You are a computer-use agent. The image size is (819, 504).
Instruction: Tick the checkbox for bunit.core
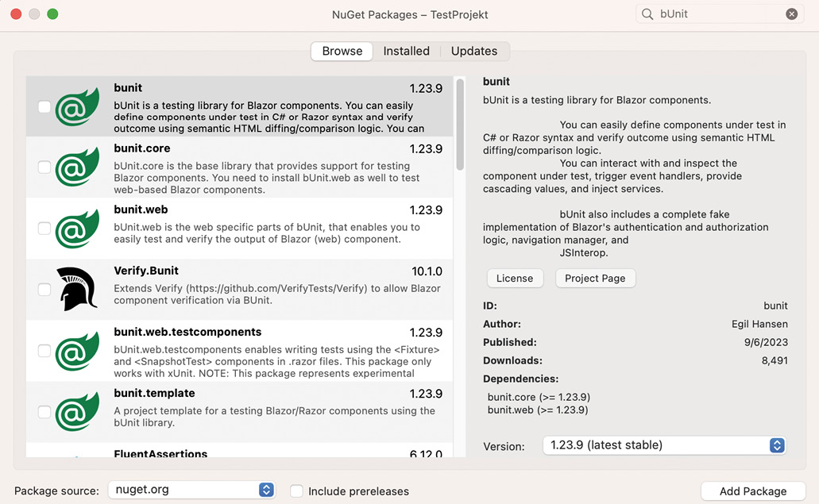(x=44, y=167)
